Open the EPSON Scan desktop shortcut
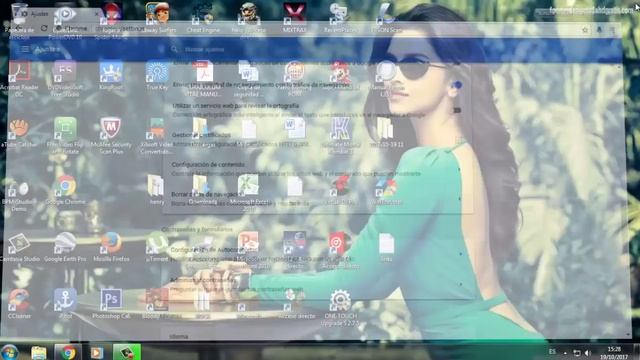Viewport: 640px width, 360px height. coord(386,18)
